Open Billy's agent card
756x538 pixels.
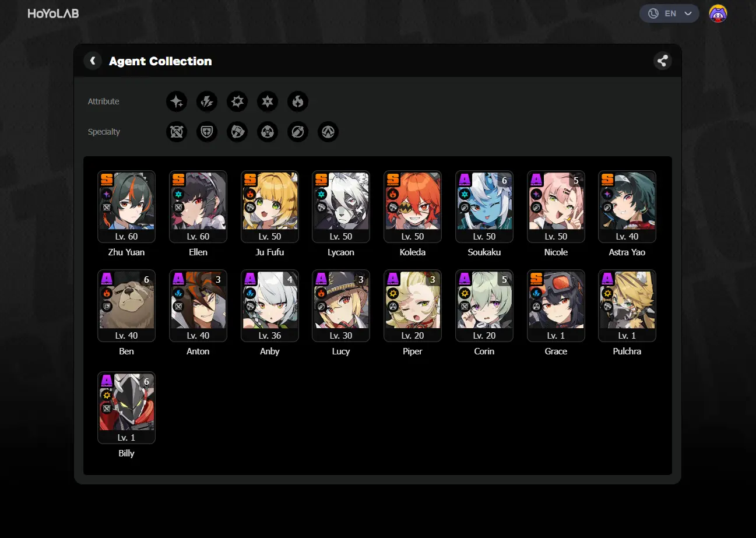point(126,407)
